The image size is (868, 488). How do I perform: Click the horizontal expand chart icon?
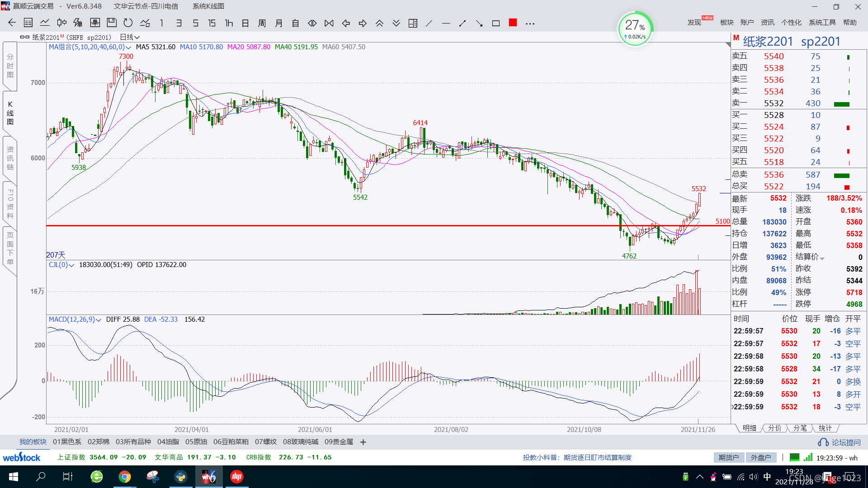pyautogui.click(x=312, y=23)
